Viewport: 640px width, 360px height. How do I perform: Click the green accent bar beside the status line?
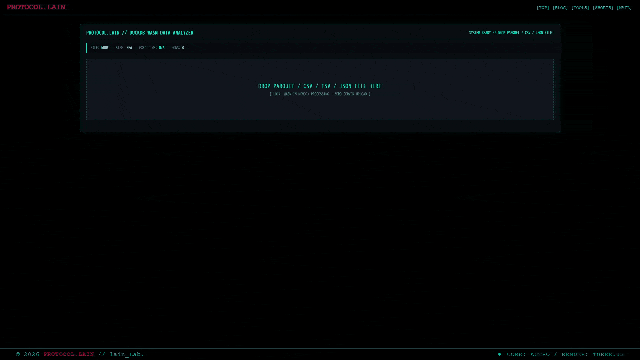(86, 48)
